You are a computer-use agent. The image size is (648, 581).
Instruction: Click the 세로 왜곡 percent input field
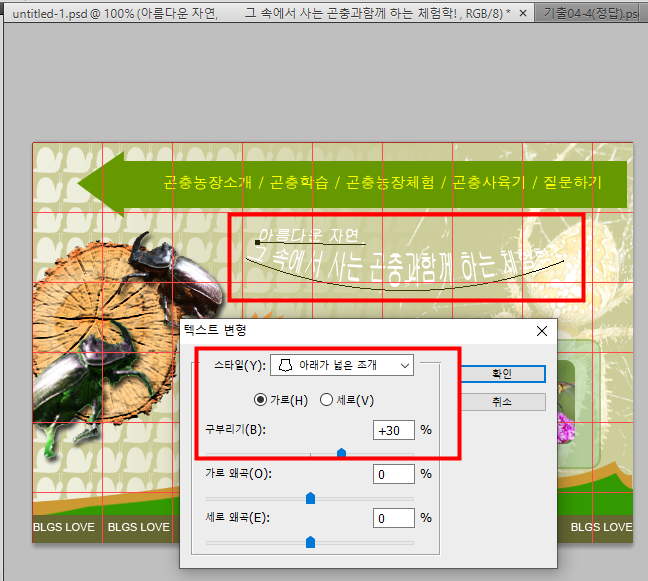393,518
